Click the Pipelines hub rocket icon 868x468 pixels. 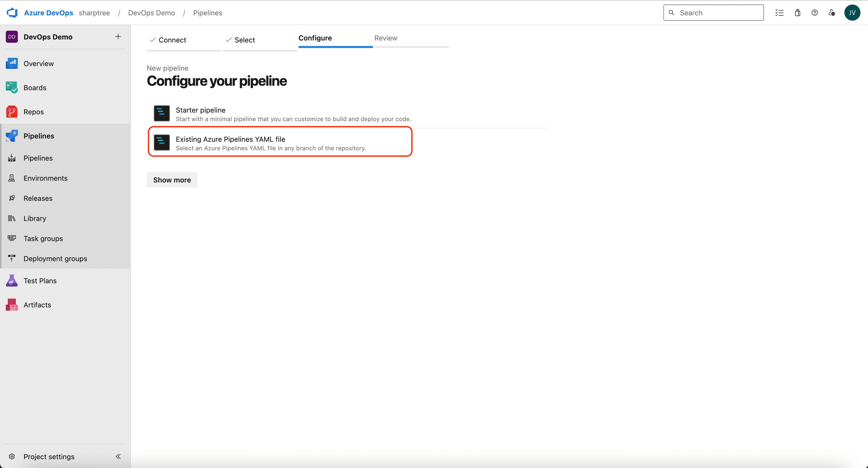click(x=12, y=136)
